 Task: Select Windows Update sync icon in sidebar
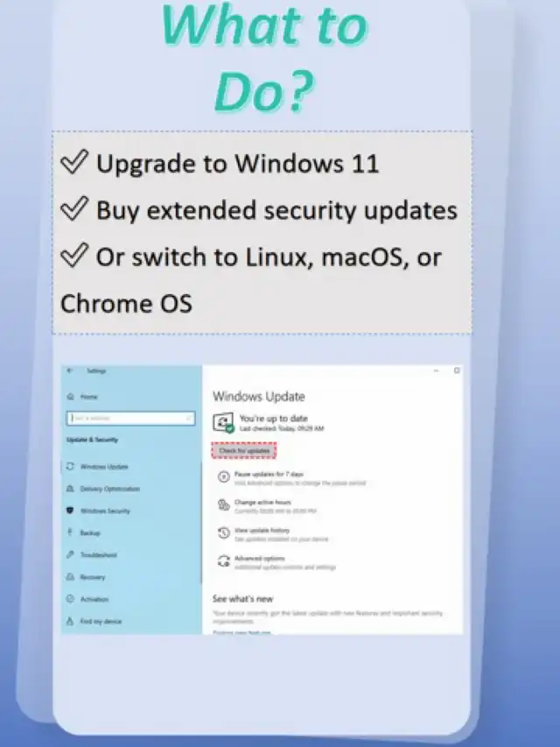point(70,467)
